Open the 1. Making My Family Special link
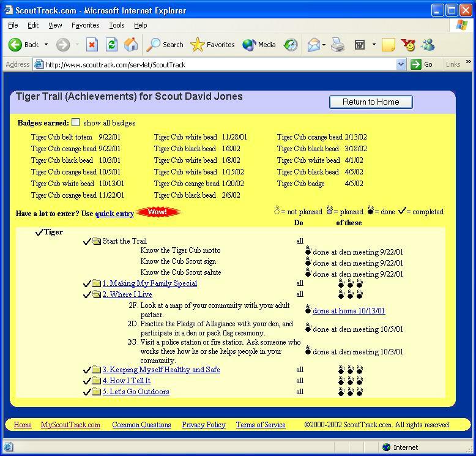The image size is (476, 456). (150, 283)
